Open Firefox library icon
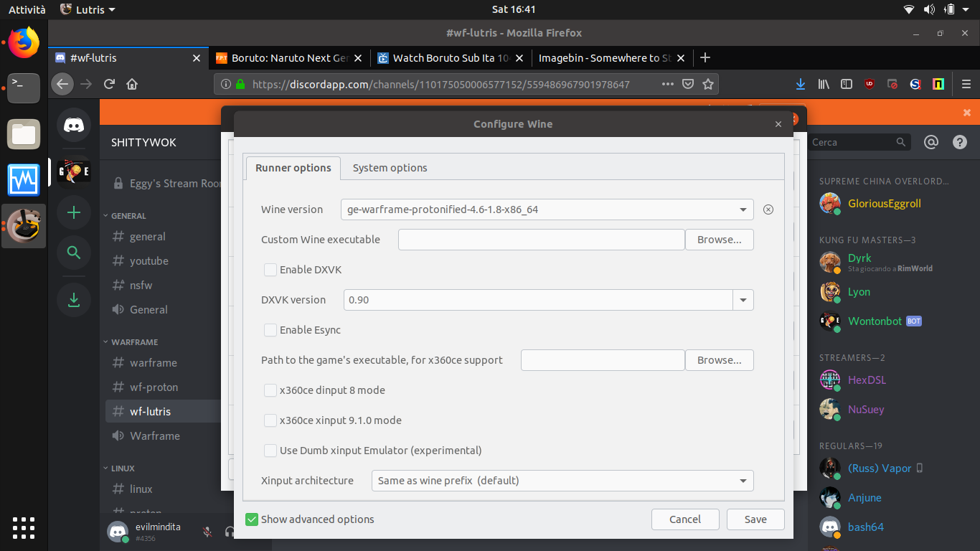Screen dimensions: 980x551 [824, 84]
